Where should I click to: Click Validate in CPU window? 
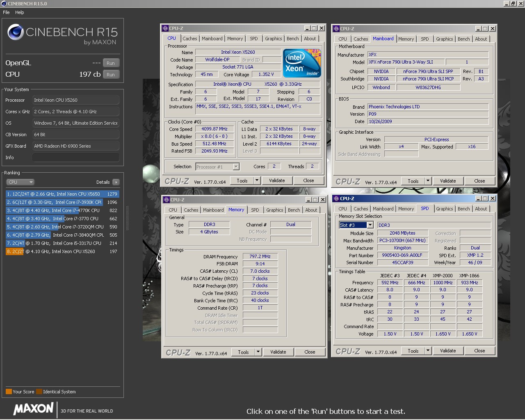click(277, 180)
